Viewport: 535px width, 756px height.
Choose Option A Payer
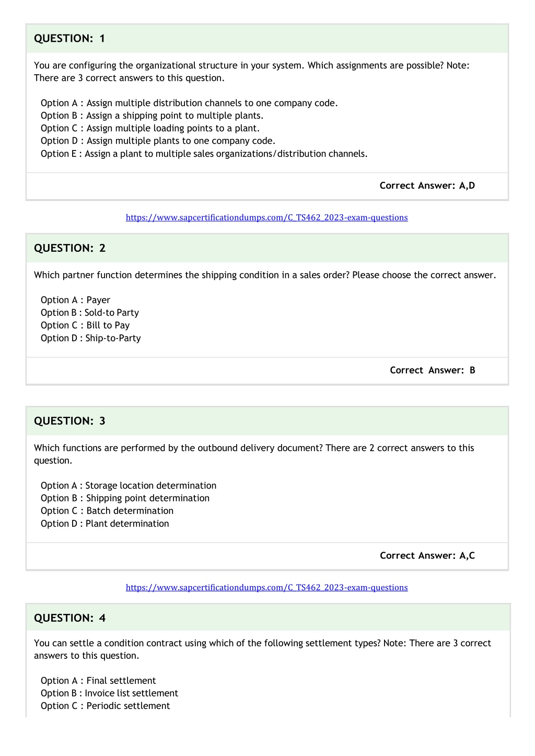point(75,300)
